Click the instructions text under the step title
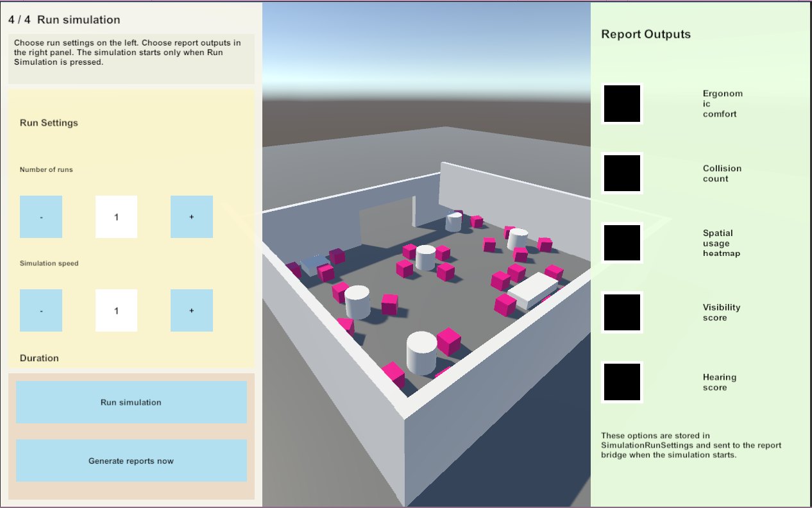The width and height of the screenshot is (812, 508). coord(128,53)
